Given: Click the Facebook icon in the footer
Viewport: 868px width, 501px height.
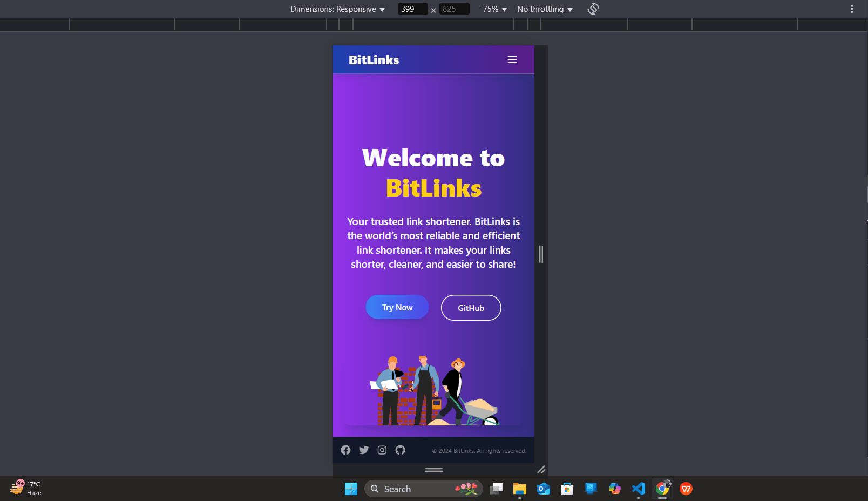Looking at the screenshot, I should pos(345,450).
